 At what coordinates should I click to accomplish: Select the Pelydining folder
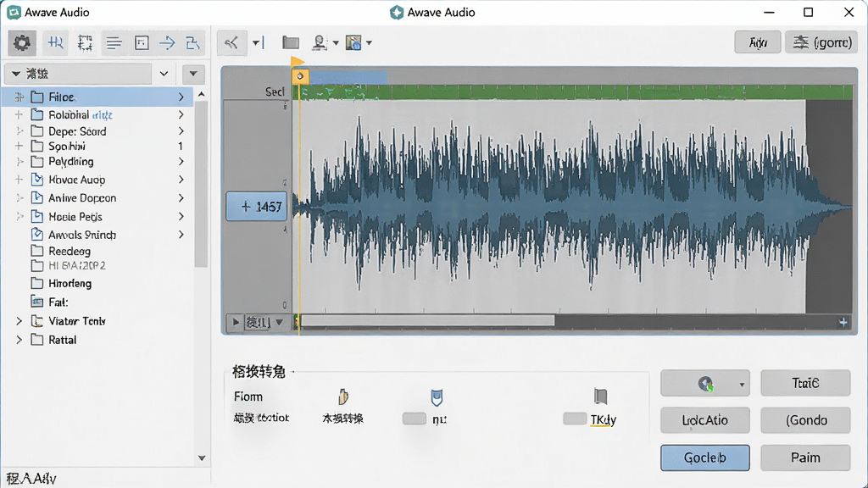point(71,162)
